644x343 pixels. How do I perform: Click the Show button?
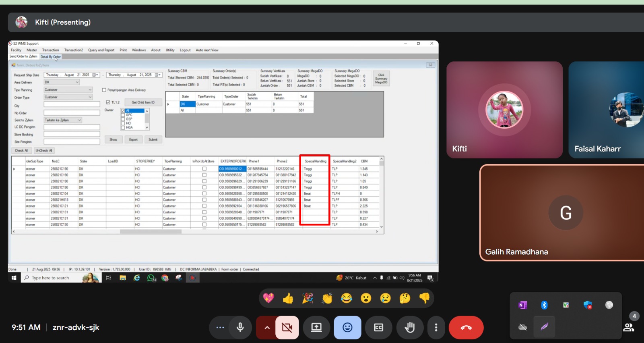[x=113, y=140]
